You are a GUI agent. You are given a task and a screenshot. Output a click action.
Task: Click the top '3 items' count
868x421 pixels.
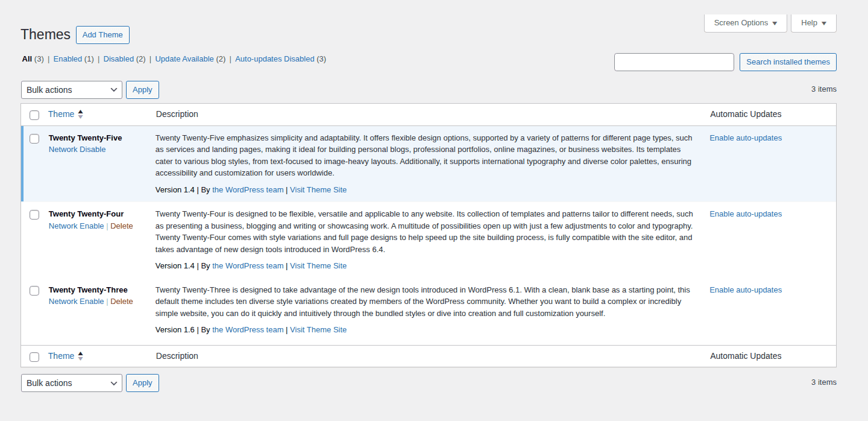tap(823, 89)
